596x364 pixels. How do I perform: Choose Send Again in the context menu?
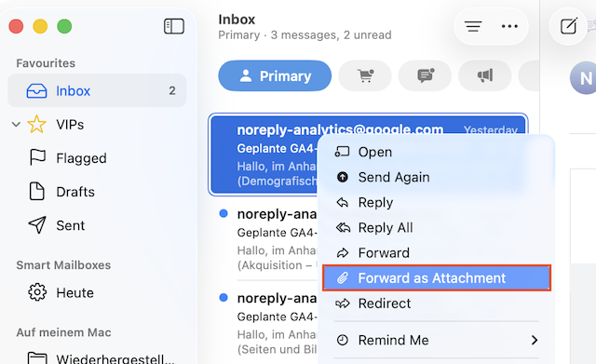[x=437, y=177]
